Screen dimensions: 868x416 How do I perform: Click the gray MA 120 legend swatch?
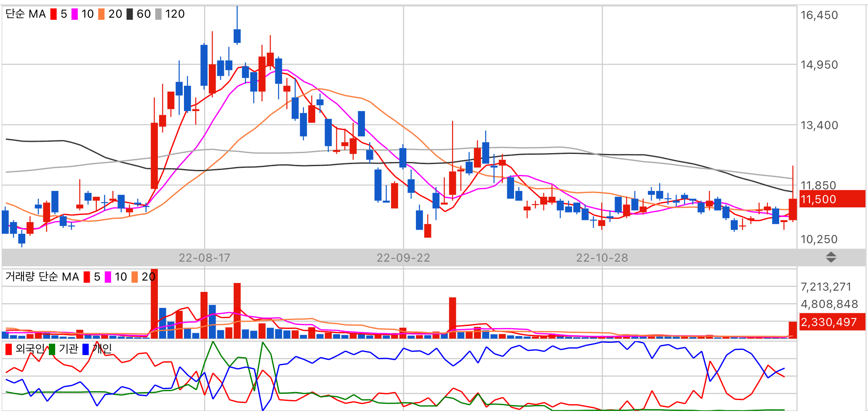(x=158, y=14)
